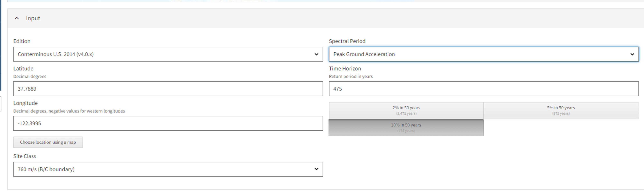The height and width of the screenshot is (192, 644).
Task: Click the Input section collapse chevron
Action: pyautogui.click(x=17, y=18)
